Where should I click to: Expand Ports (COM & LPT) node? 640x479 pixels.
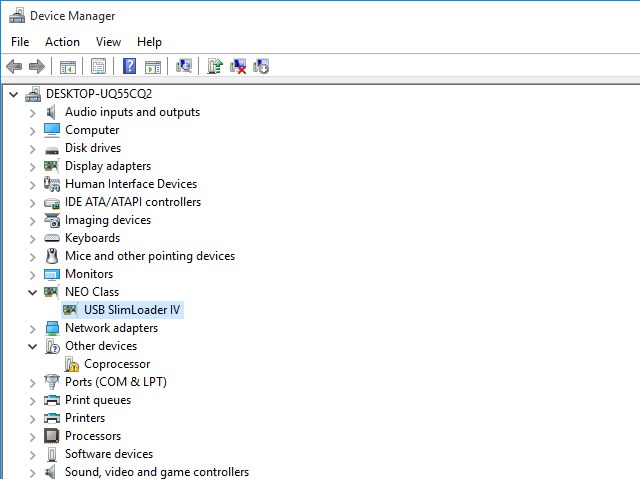pyautogui.click(x=33, y=382)
